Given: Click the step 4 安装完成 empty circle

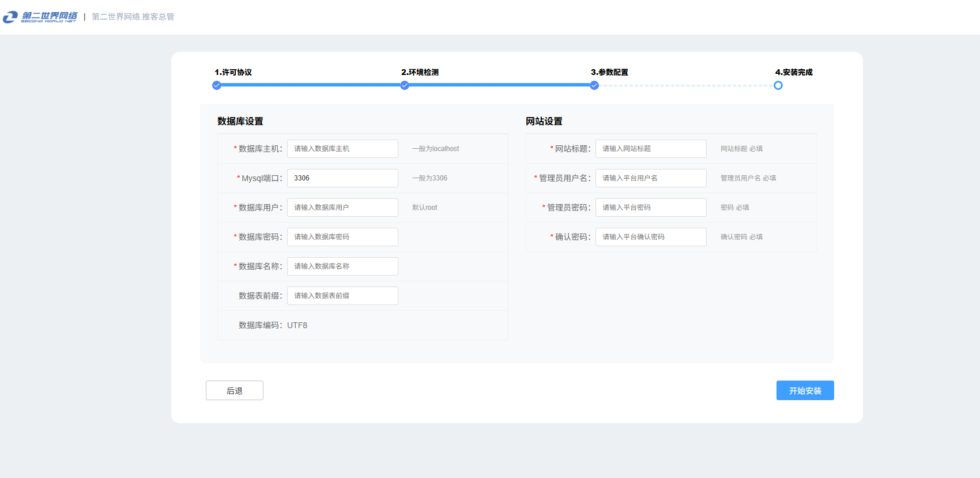Looking at the screenshot, I should pos(778,85).
